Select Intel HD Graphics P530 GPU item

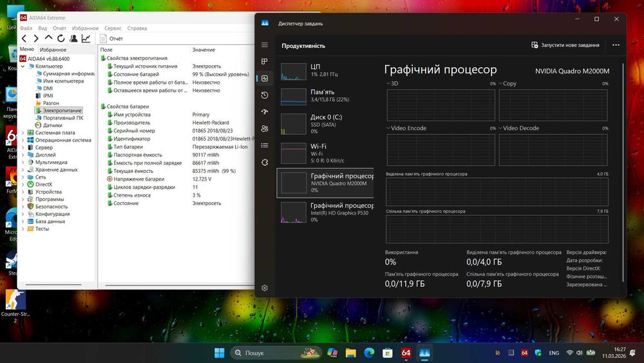tap(325, 213)
